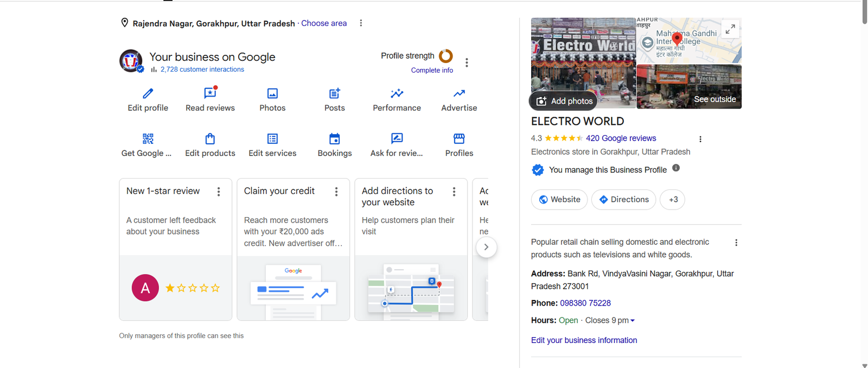
Task: Open three-dot menu beside Google reviews
Action: (x=700, y=139)
